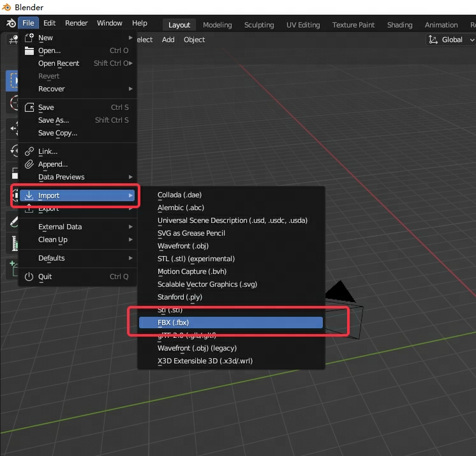Open the Global transform orientation dropdown
The height and width of the screenshot is (456, 476).
coord(450,40)
